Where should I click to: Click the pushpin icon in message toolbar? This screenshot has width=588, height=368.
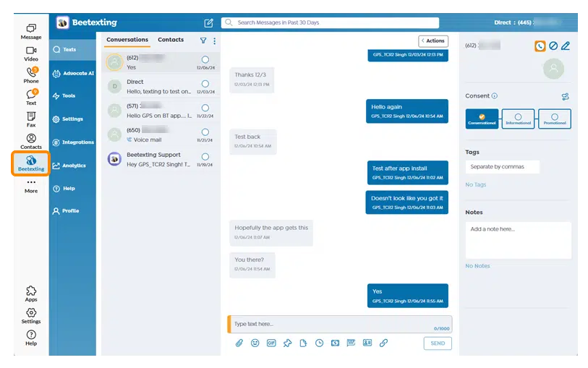coord(287,343)
